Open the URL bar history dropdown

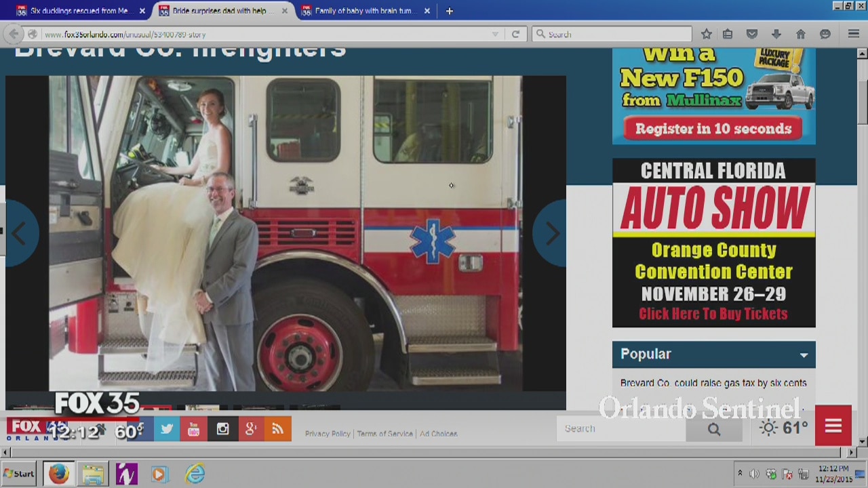click(x=495, y=35)
